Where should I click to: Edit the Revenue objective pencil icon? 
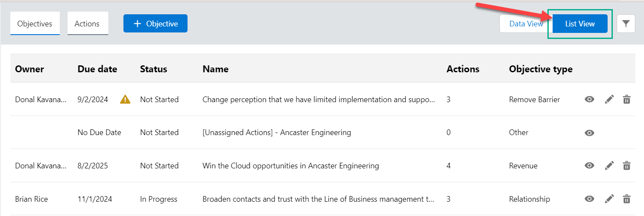[x=609, y=165]
